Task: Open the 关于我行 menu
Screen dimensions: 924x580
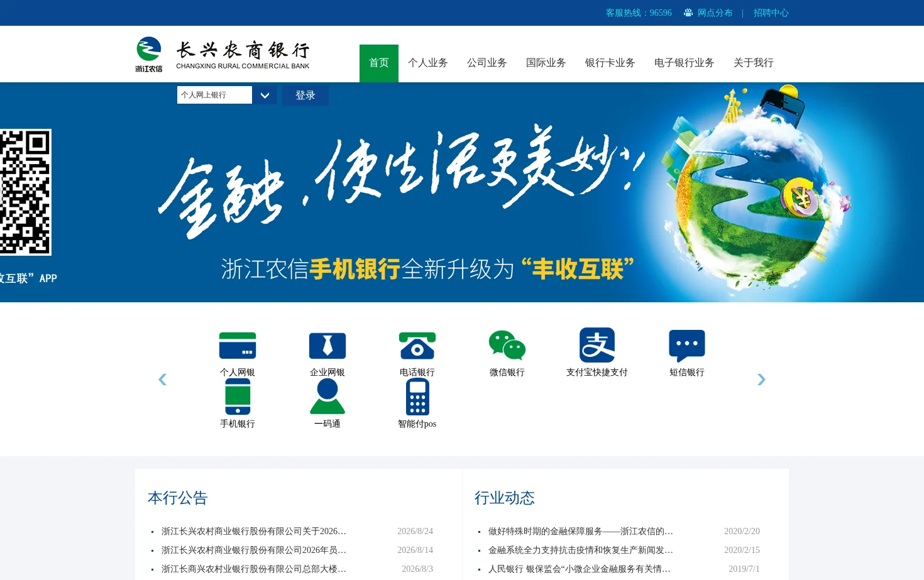Action: 754,63
